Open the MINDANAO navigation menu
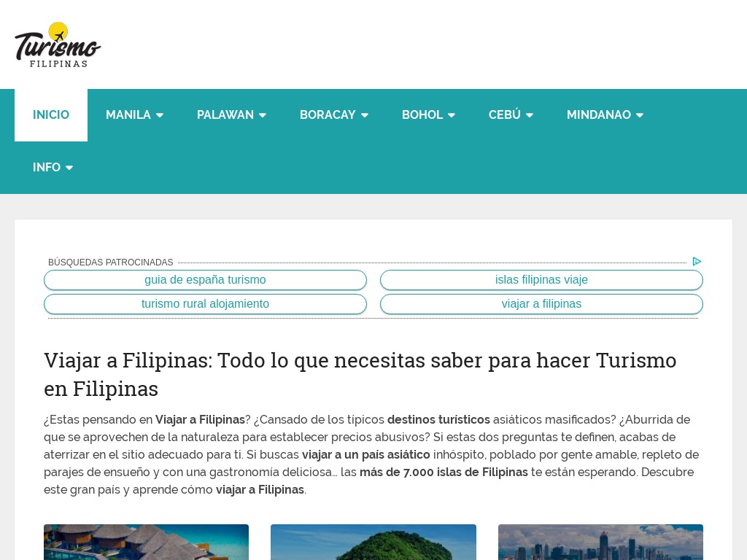Image resolution: width=747 pixels, height=560 pixels. [x=598, y=114]
